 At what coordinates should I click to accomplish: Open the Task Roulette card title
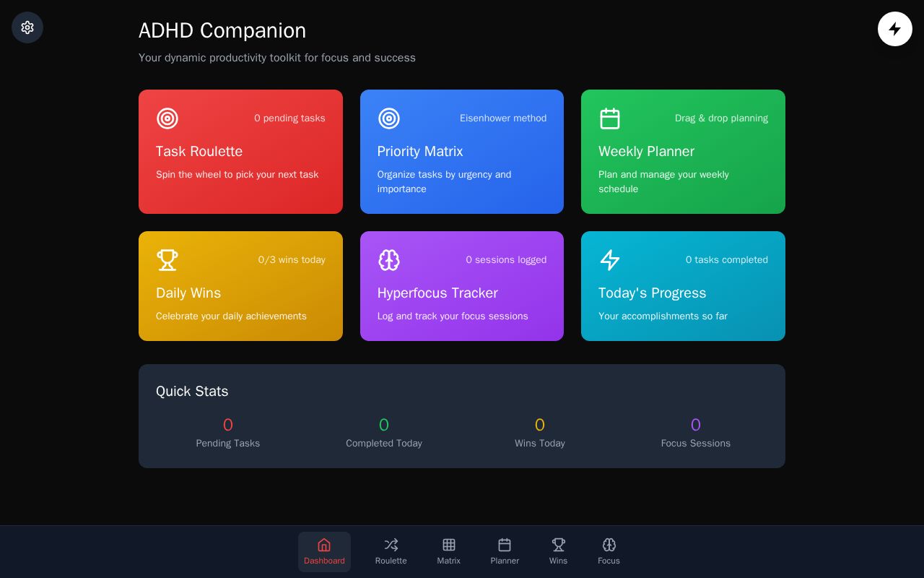(x=199, y=152)
